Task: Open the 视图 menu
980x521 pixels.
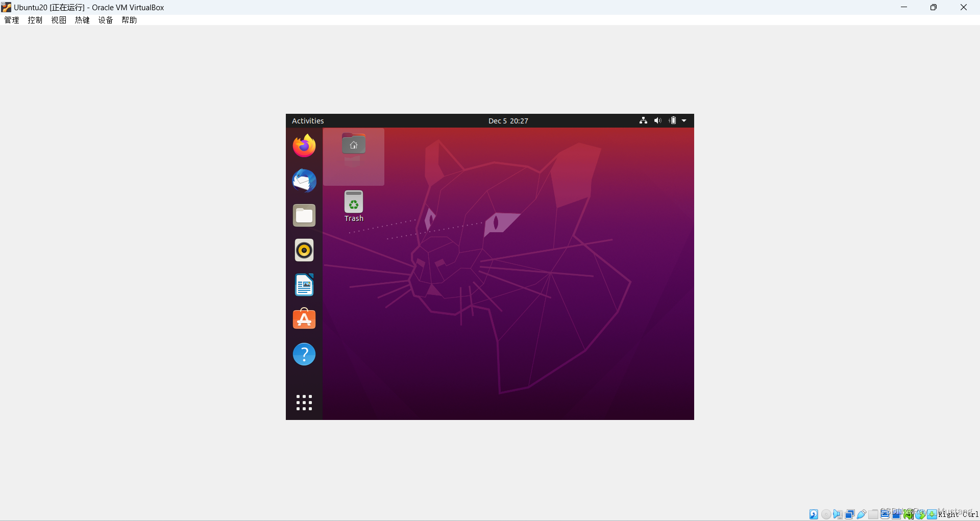Action: pos(59,20)
